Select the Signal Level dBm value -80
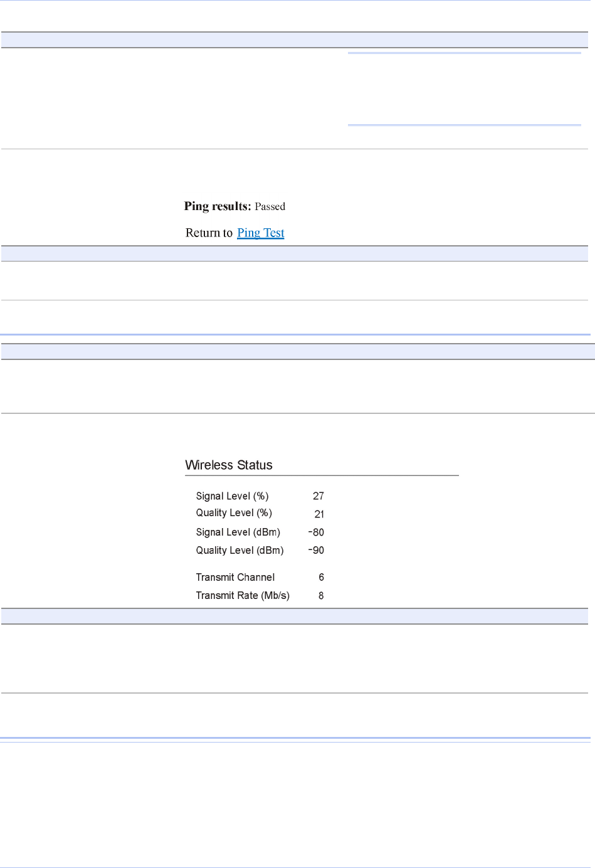 coord(316,532)
